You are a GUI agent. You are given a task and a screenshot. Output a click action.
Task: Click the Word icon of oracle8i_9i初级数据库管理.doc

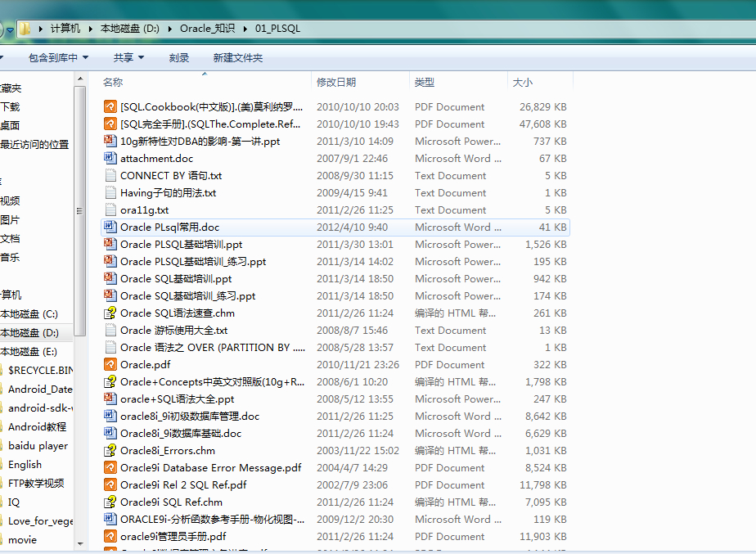(110, 416)
